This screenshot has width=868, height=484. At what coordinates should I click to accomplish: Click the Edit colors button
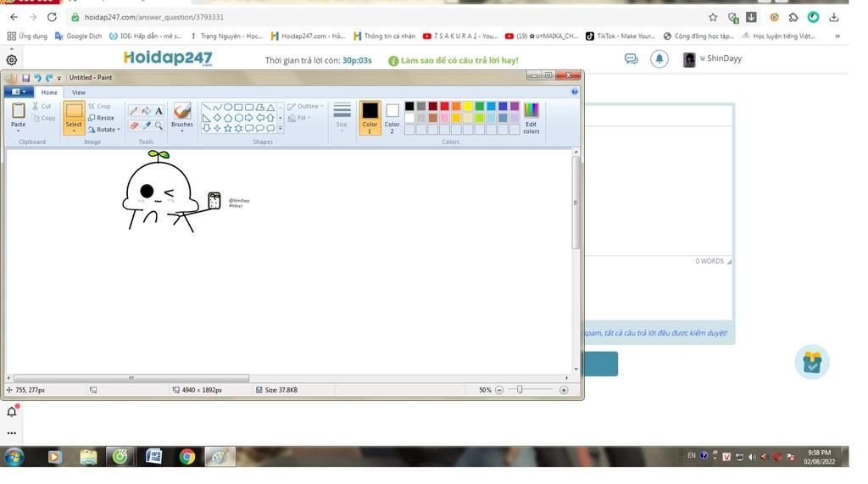click(531, 118)
